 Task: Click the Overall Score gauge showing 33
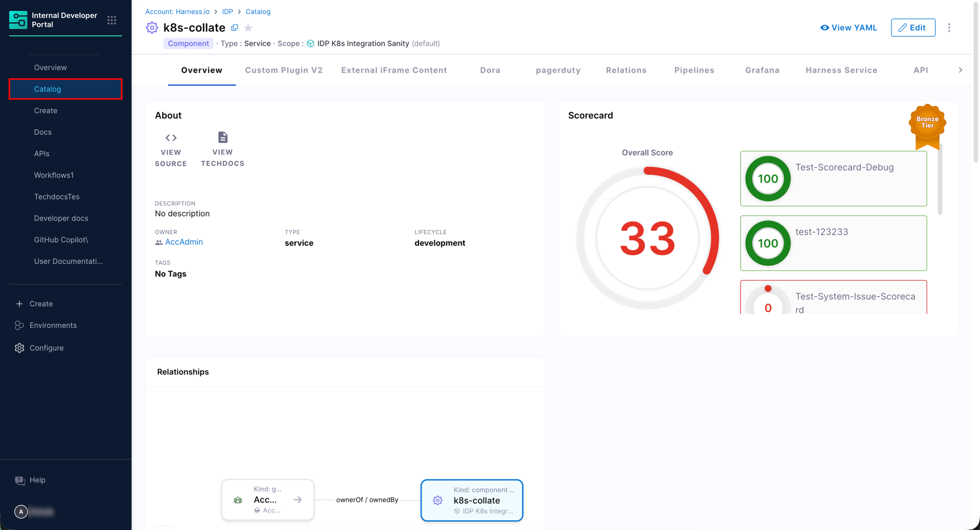(647, 238)
